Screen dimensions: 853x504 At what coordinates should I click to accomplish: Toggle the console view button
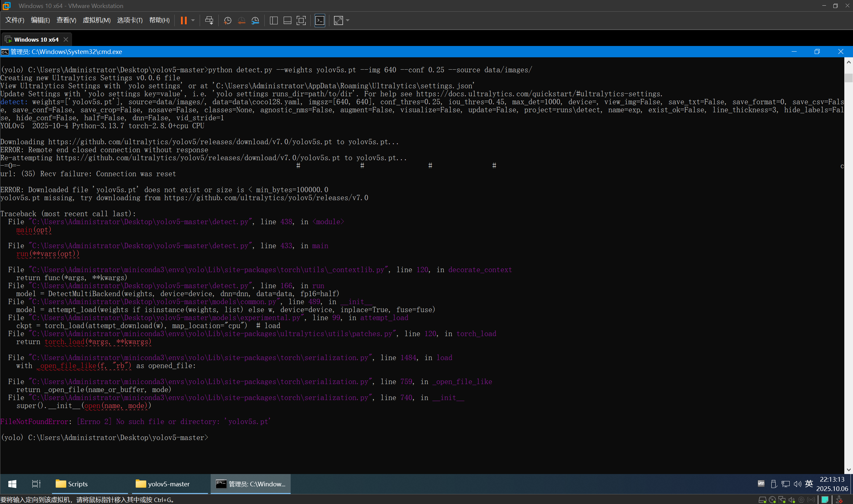[320, 20]
